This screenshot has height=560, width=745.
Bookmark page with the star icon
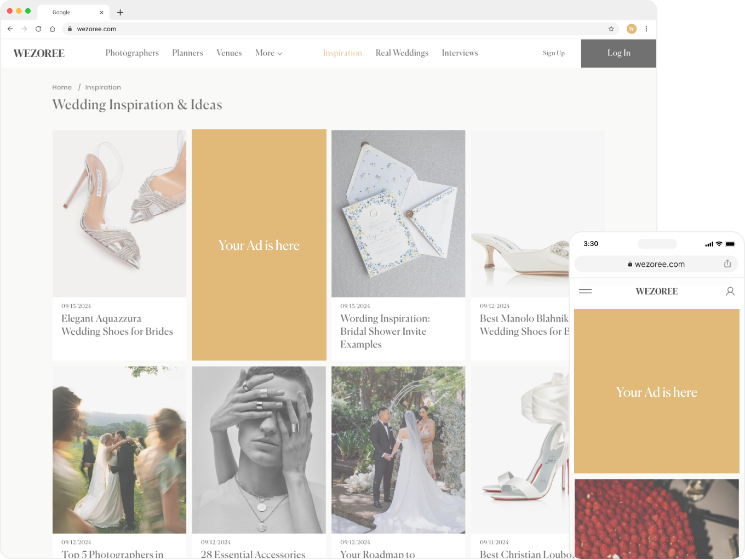[611, 29]
